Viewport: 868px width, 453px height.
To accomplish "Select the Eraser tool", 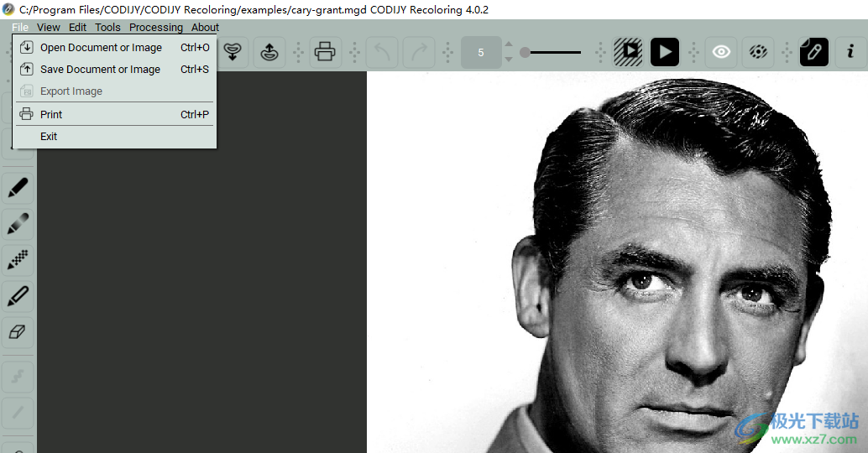I will (18, 332).
